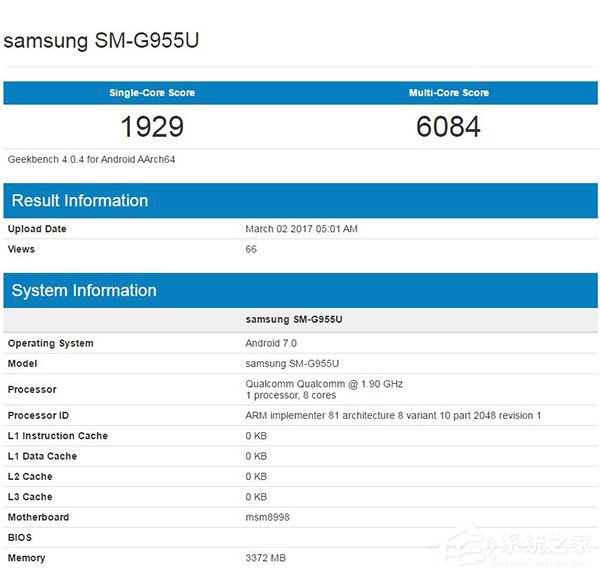The image size is (600, 576).
Task: Select the multi-core score value 6084
Action: [x=448, y=127]
